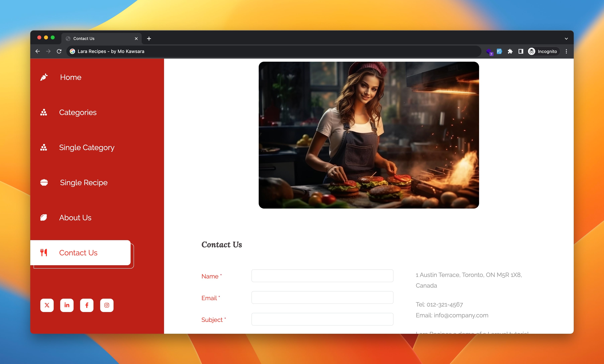Click the lemon icon beside About Us
604x364 pixels.
coord(44,218)
